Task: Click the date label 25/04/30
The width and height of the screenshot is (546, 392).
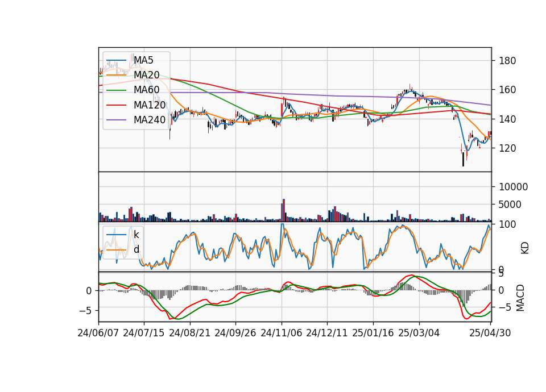Action: click(x=490, y=333)
